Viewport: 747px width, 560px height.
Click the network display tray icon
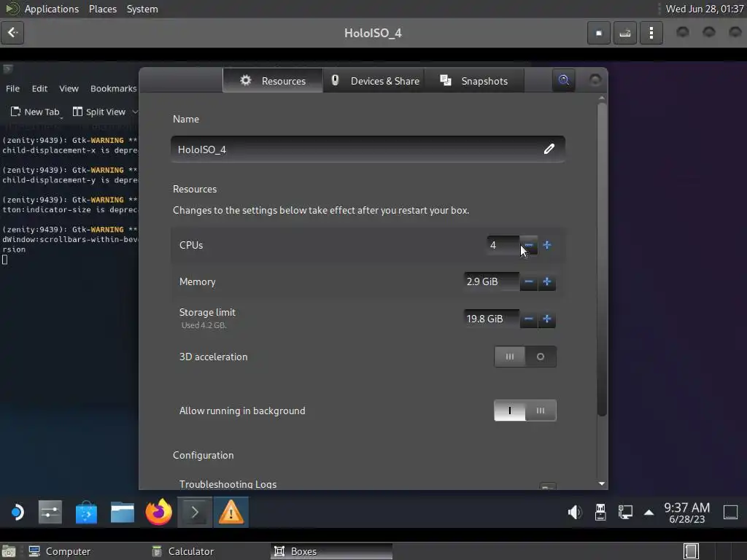pos(625,513)
